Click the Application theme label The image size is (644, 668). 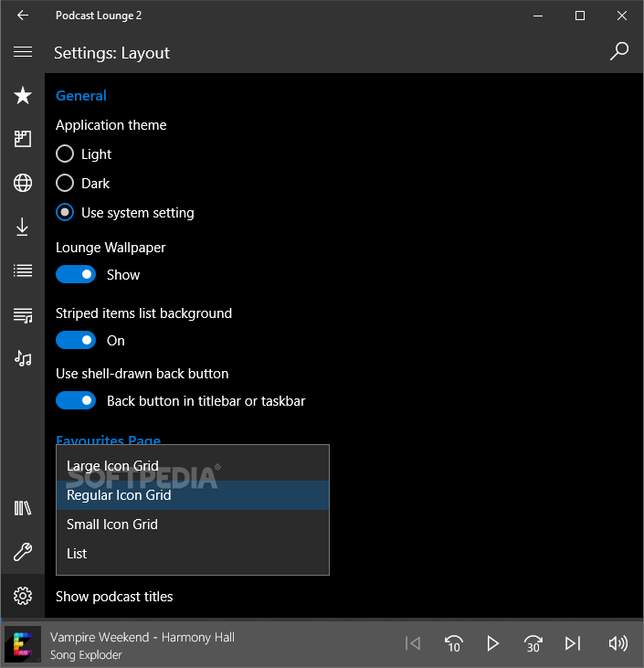(111, 125)
